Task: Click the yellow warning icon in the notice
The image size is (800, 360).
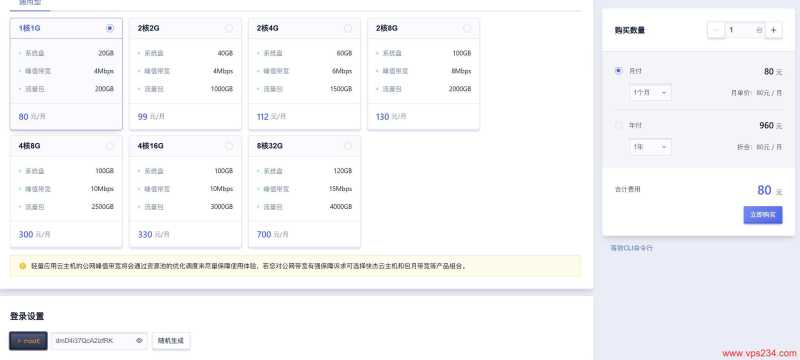Action: 22,266
